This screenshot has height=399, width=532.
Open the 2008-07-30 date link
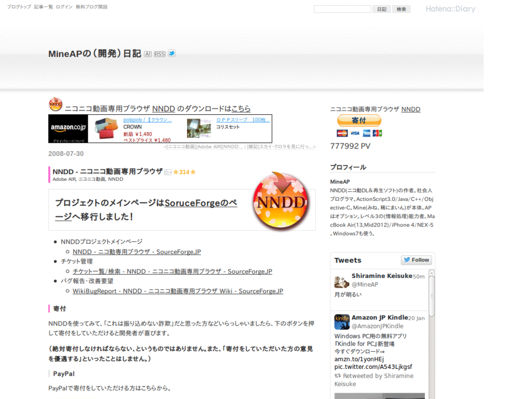(x=66, y=154)
